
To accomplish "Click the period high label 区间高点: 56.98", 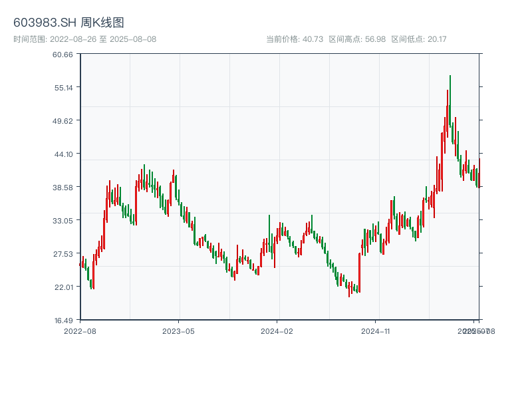I will (x=357, y=39).
